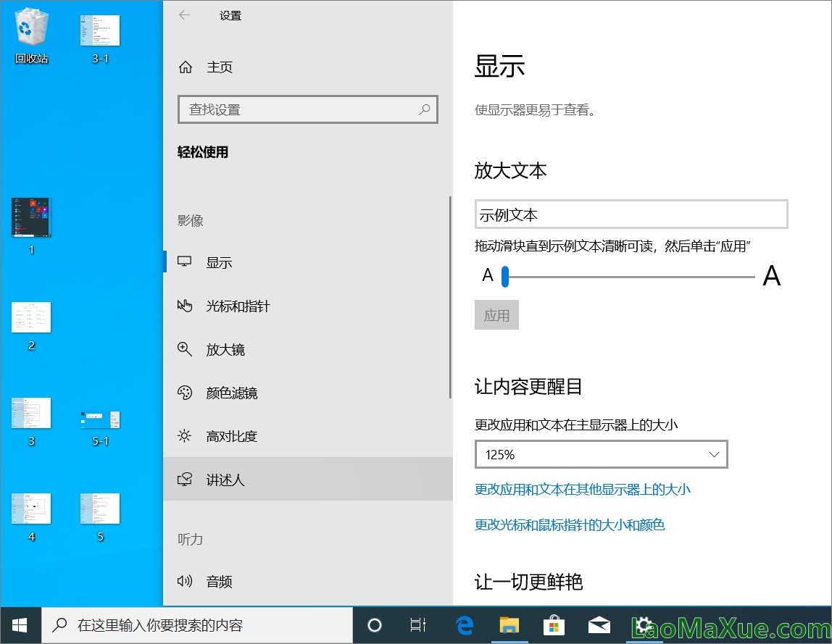Launch Microsoft Edge from the taskbar
Image resolution: width=832 pixels, height=644 pixels.
[x=464, y=624]
